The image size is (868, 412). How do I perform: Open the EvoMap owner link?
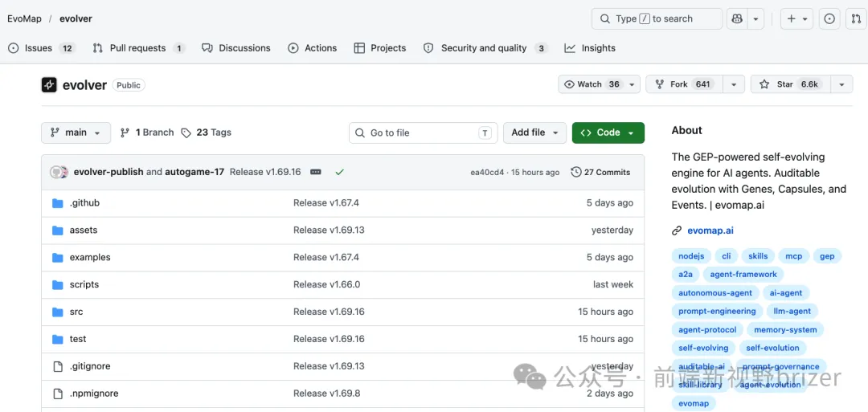pyautogui.click(x=24, y=18)
